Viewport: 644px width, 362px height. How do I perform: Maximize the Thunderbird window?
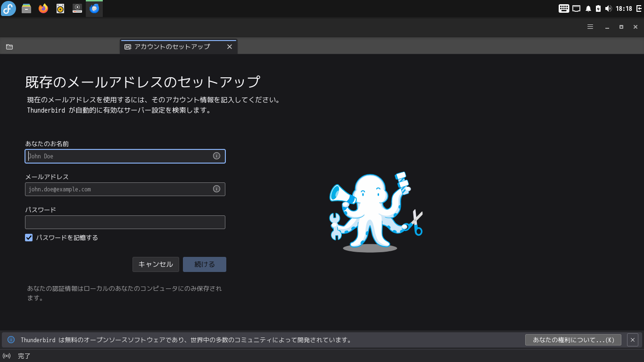(x=621, y=27)
